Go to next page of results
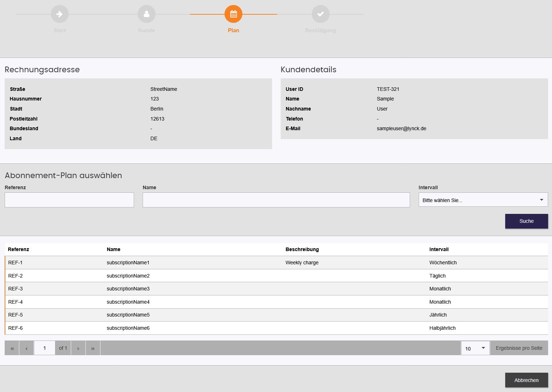Screen dimensions: 552x392 coord(78,348)
